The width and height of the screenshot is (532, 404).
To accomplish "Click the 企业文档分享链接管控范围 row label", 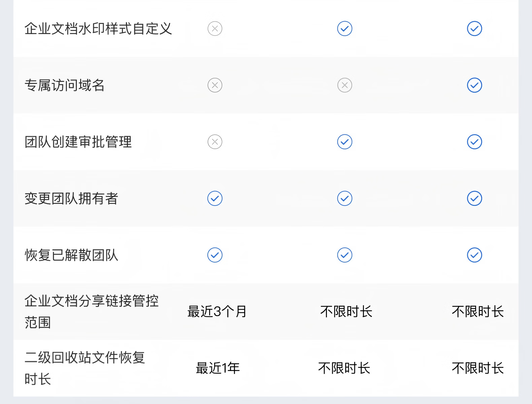I will pos(91,311).
